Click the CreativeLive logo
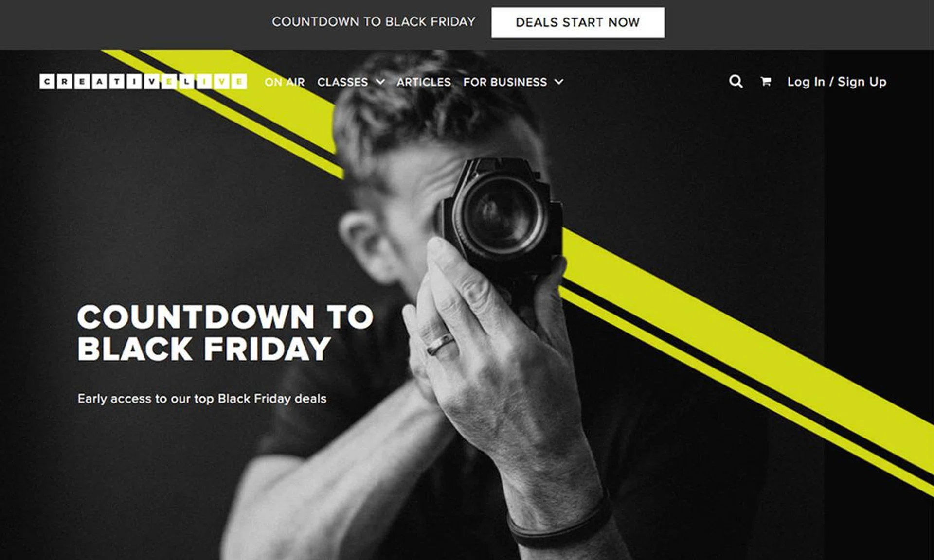Viewport: 934px width, 560px height. [143, 81]
